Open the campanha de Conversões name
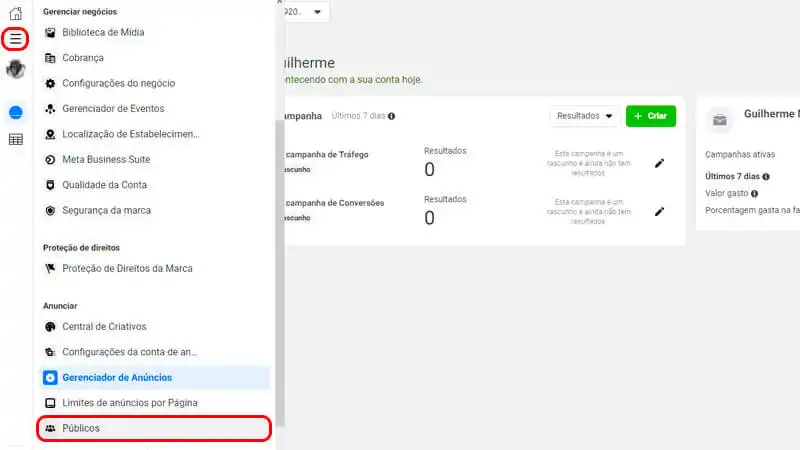 [x=335, y=203]
